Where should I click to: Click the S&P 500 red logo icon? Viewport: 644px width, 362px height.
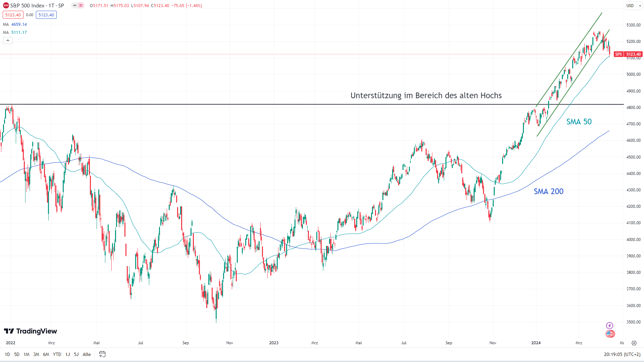(x=6, y=5)
